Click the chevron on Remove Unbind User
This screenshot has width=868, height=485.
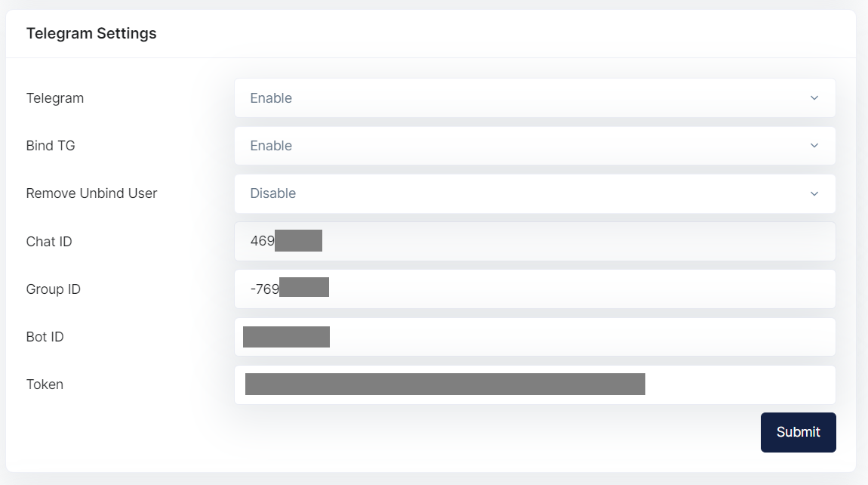[x=814, y=193]
